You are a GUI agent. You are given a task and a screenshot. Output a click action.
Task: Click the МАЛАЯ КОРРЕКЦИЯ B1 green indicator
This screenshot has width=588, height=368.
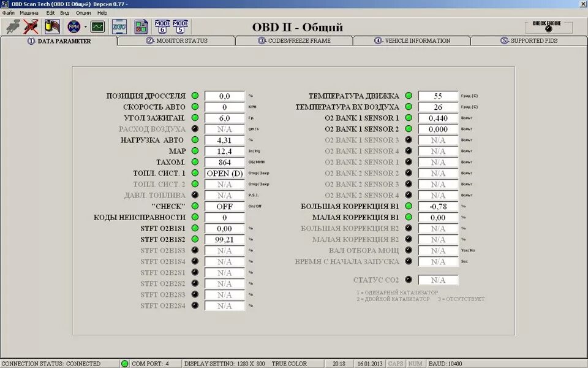tap(409, 217)
